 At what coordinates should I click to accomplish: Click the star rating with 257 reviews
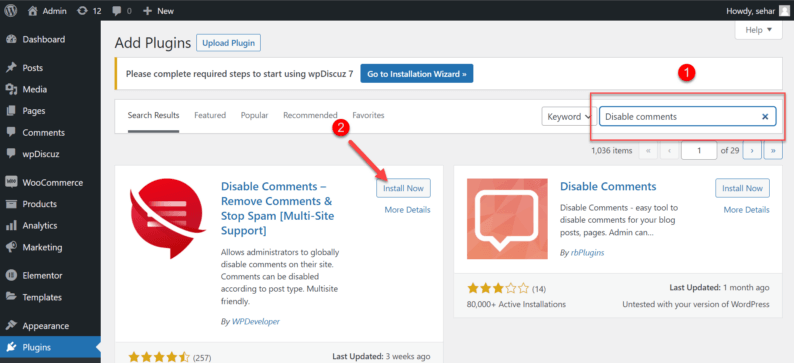click(159, 357)
